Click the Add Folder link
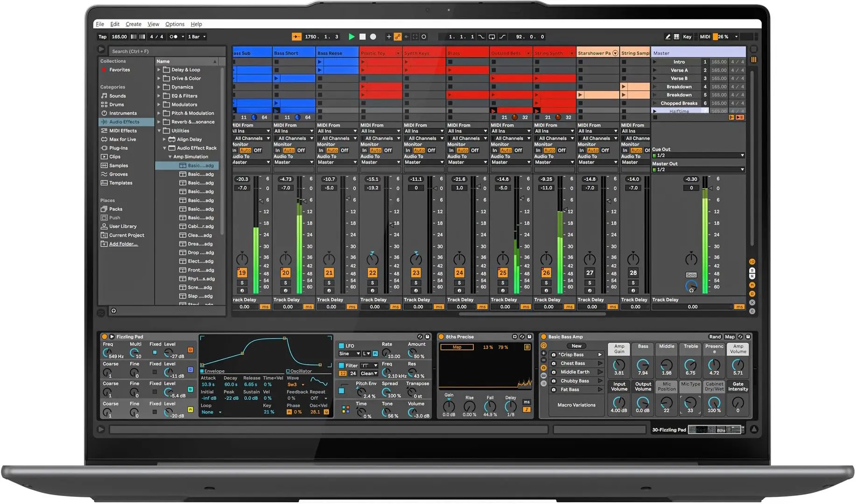 (x=123, y=244)
